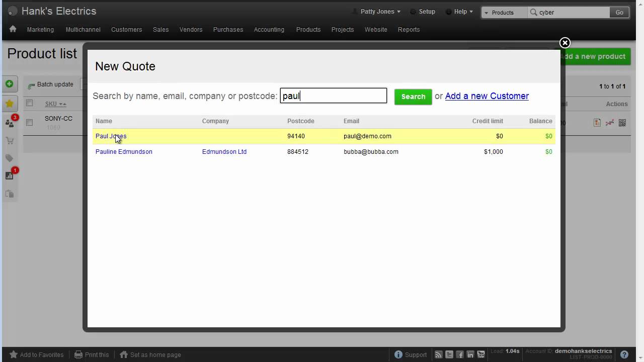Focus the top search box containing cyber
Viewport: 644px width, 362px height.
point(569,13)
